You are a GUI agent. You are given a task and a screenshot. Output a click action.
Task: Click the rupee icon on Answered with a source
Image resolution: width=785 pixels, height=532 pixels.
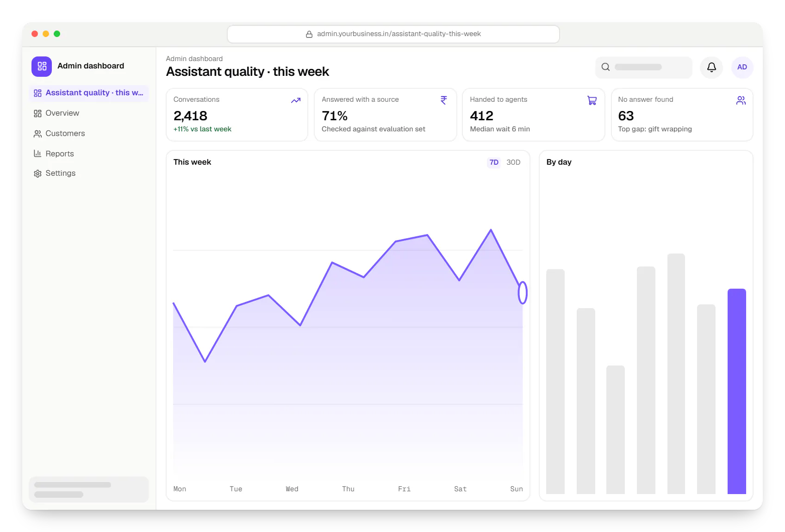444,100
